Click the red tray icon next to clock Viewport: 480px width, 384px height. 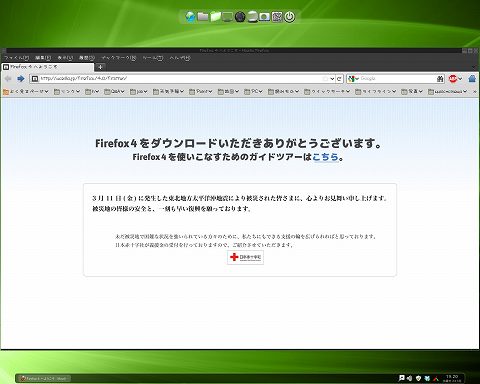click(436, 378)
